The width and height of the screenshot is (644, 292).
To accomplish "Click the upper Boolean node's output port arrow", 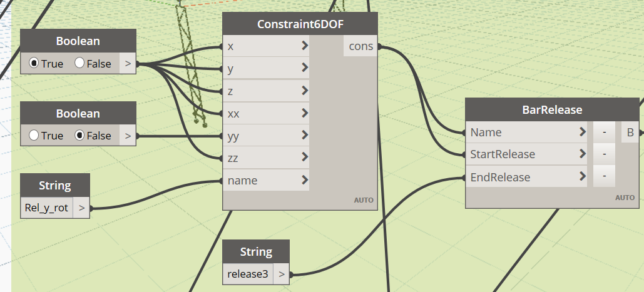I will coord(128,64).
